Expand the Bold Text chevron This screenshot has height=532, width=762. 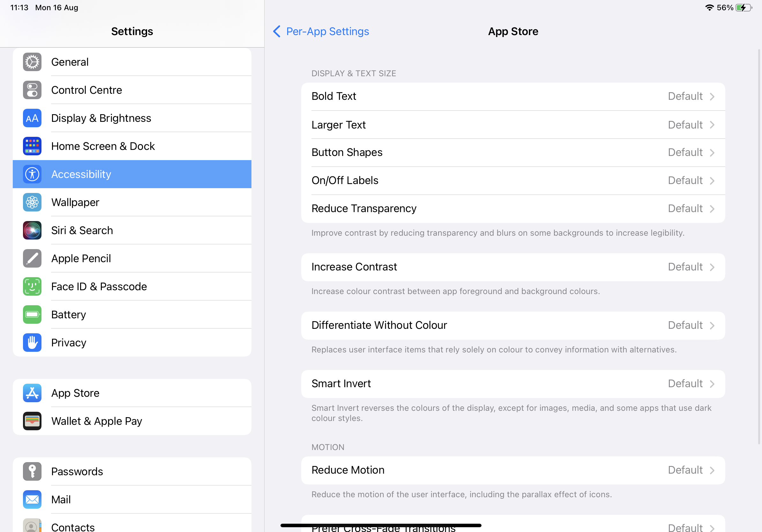(x=712, y=97)
